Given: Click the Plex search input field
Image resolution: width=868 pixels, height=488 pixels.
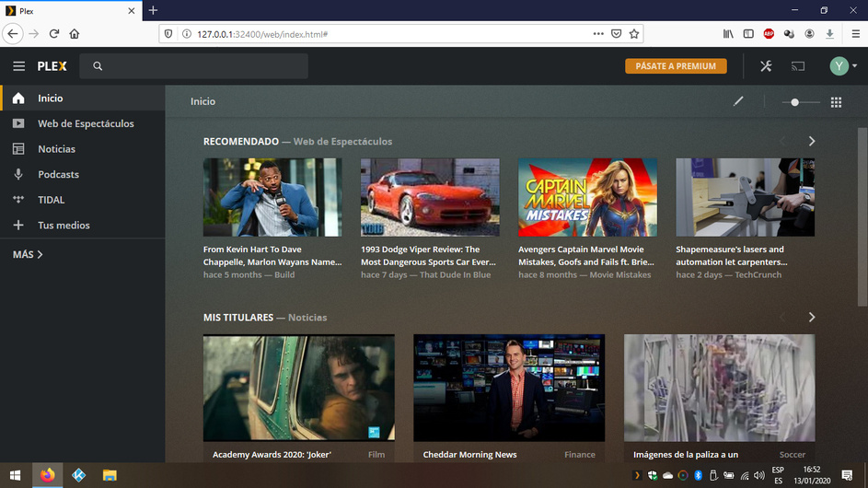Looking at the screenshot, I should tap(193, 66).
